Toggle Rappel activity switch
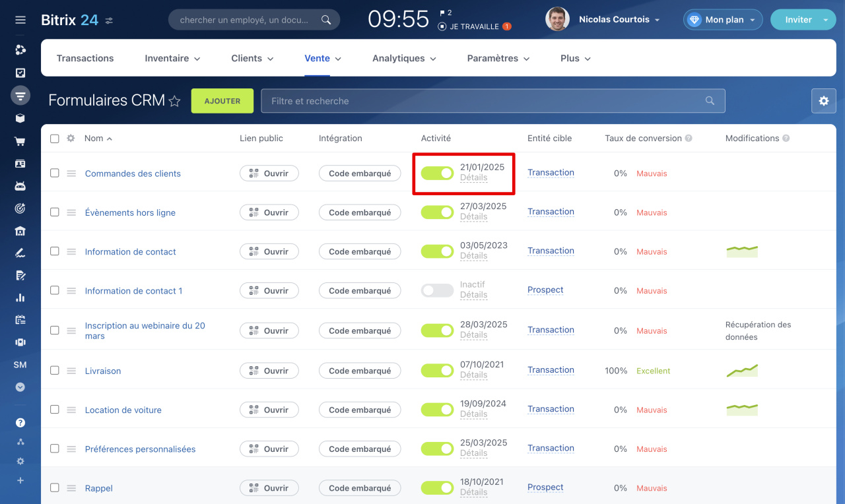Image resolution: width=845 pixels, height=504 pixels. pos(437,488)
